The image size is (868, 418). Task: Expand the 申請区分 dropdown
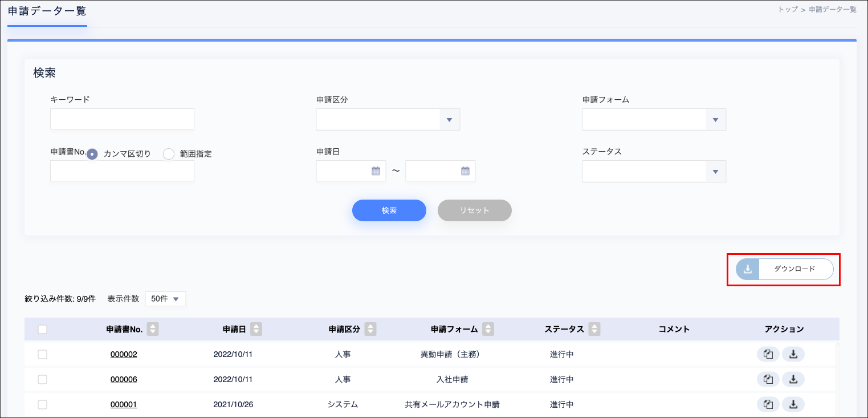[449, 120]
